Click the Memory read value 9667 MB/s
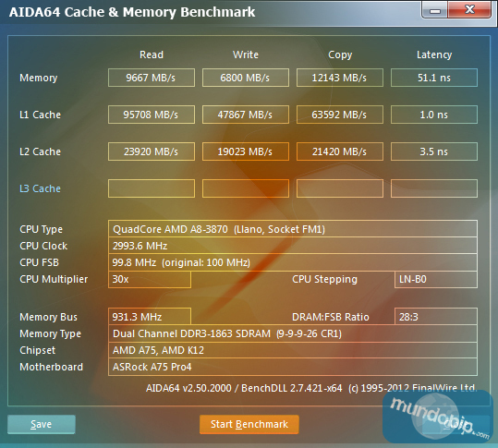This screenshot has height=448, width=498. (x=152, y=78)
